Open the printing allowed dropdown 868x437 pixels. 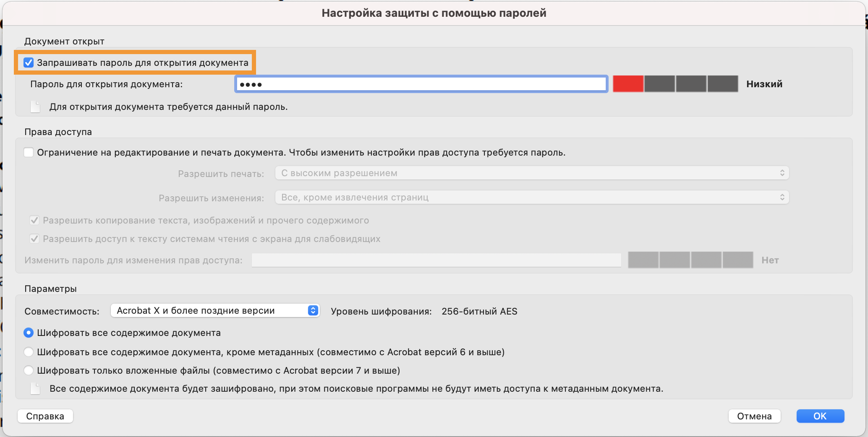point(532,173)
